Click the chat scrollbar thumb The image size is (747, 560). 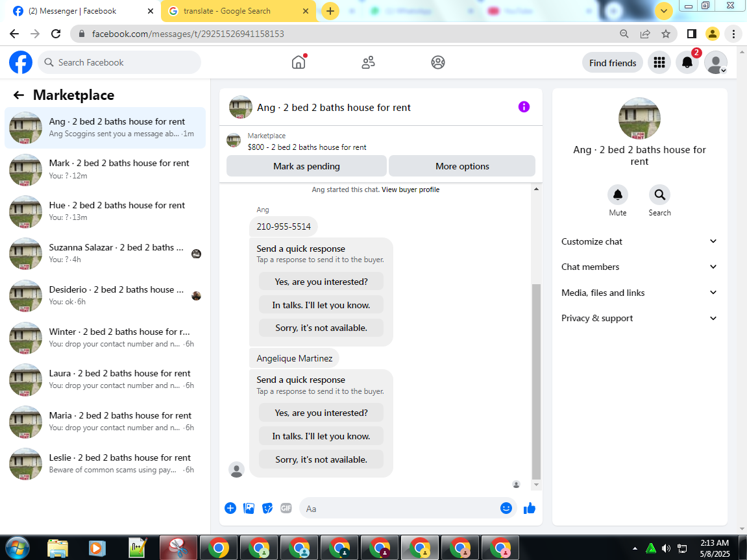point(536,381)
